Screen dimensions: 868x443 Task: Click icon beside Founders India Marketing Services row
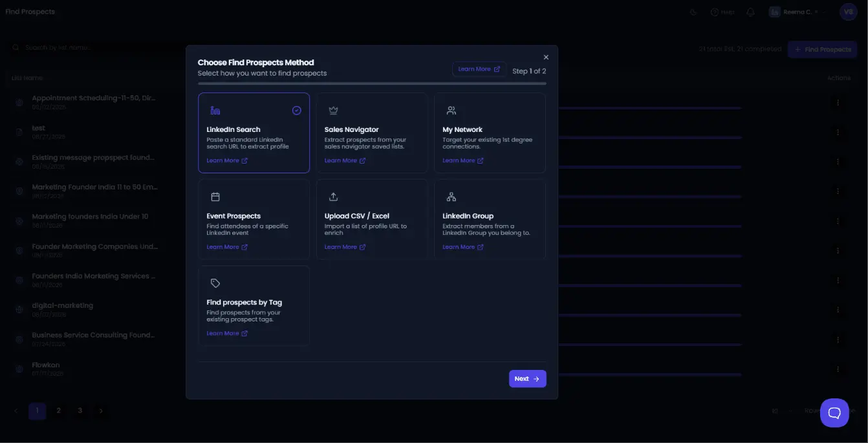19,280
